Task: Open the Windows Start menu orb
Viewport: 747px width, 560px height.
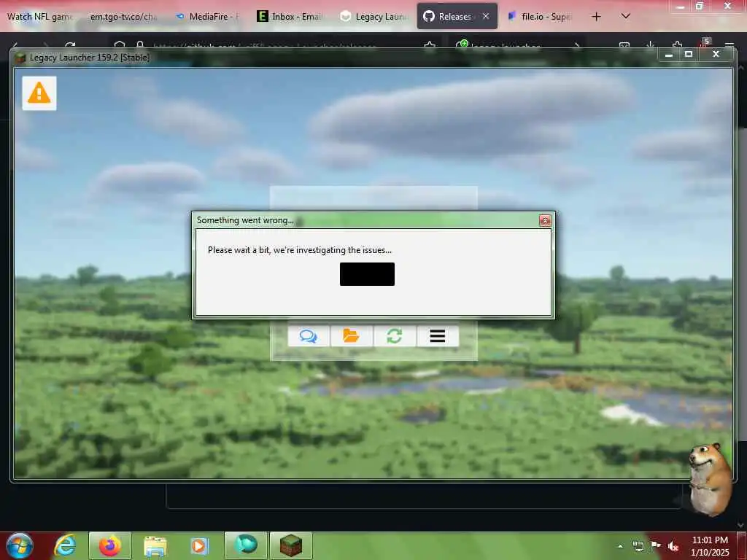Action: tap(20, 545)
